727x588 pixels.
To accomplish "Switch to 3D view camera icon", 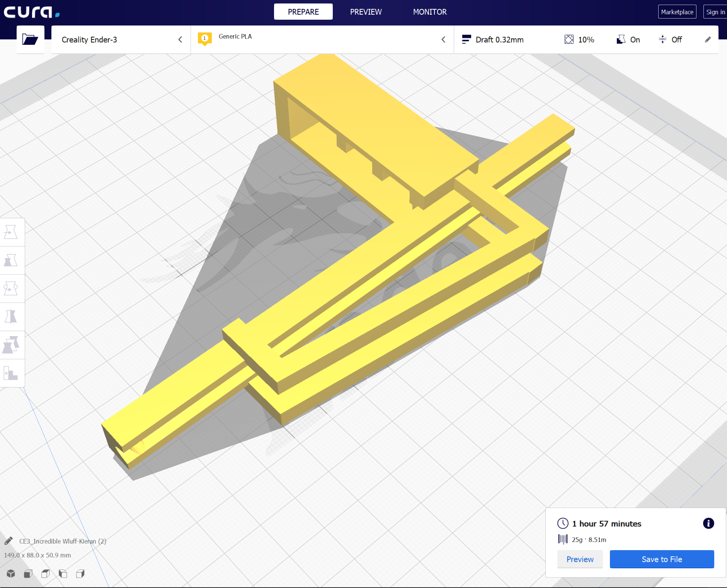I will (x=11, y=574).
